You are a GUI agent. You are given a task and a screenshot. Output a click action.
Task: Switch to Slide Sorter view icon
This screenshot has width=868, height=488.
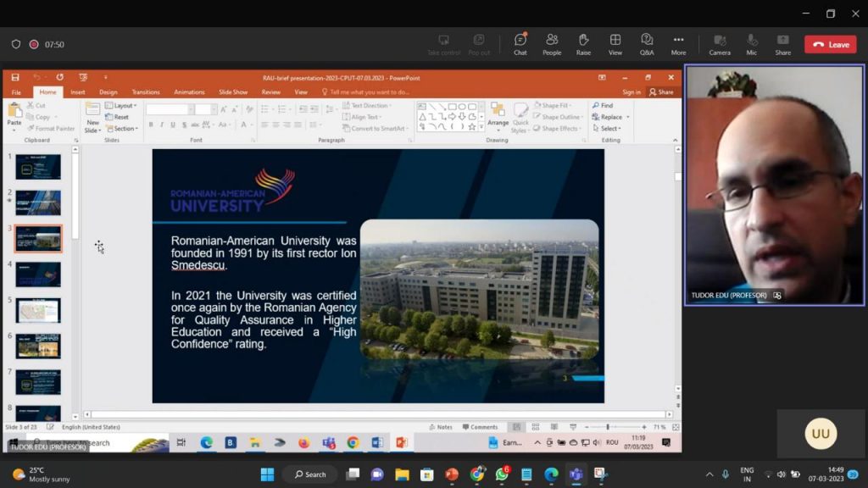[536, 427]
